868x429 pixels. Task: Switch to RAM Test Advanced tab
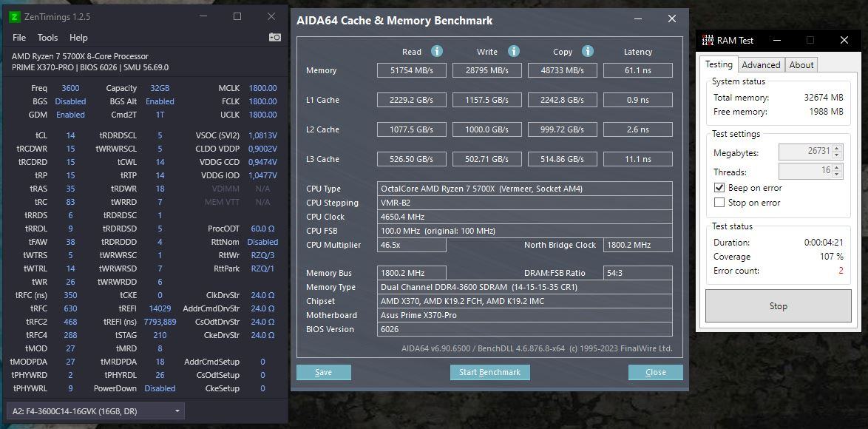[761, 65]
